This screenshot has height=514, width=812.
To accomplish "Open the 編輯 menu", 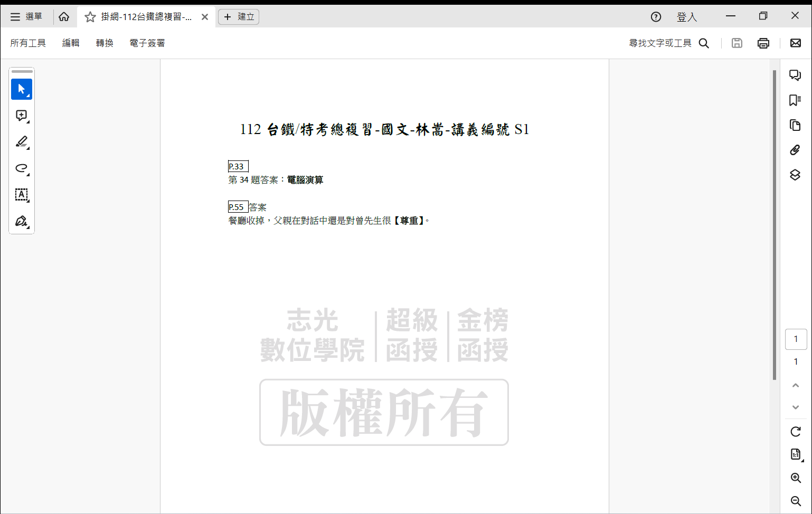I will click(71, 43).
